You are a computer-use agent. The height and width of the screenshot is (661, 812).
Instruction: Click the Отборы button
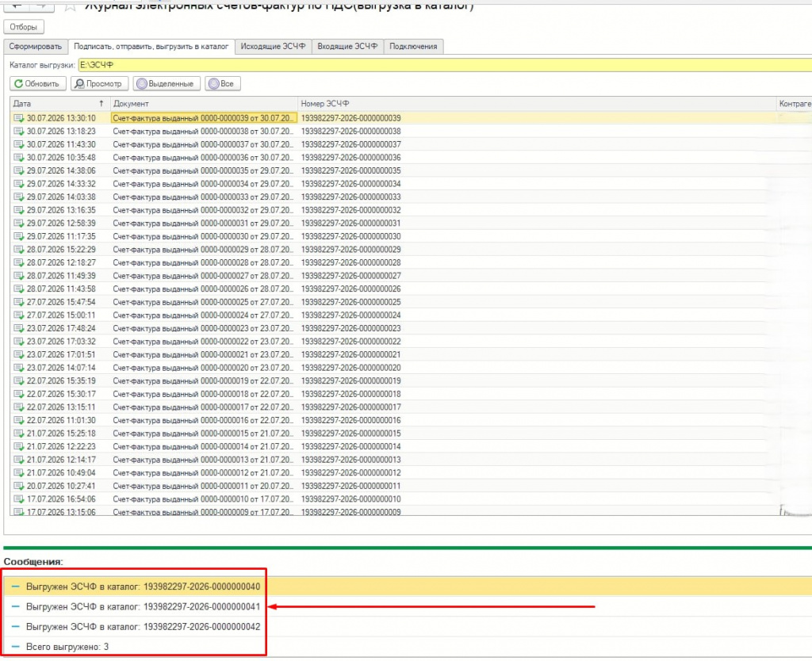tap(23, 27)
